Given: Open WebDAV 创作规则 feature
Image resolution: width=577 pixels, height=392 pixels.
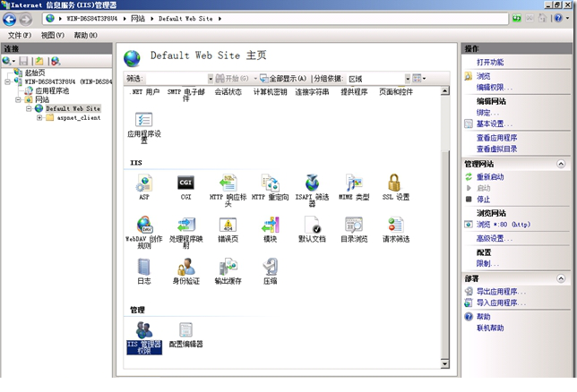Looking at the screenshot, I should [x=144, y=225].
